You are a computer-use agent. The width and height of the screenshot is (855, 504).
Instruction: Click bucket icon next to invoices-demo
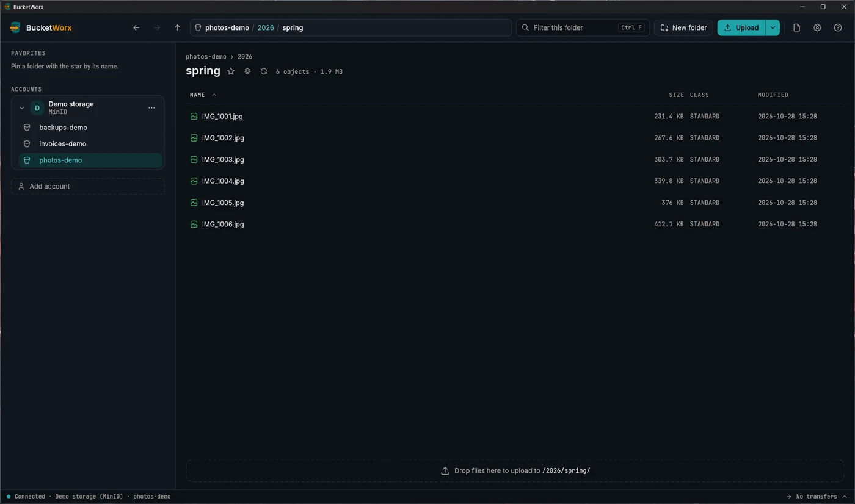27,144
